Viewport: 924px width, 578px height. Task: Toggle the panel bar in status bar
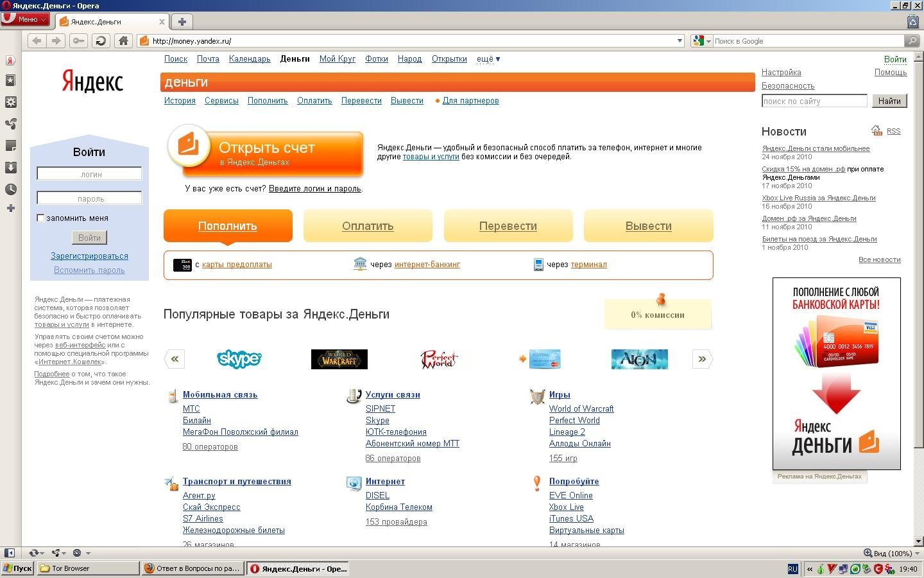pyautogui.click(x=10, y=553)
